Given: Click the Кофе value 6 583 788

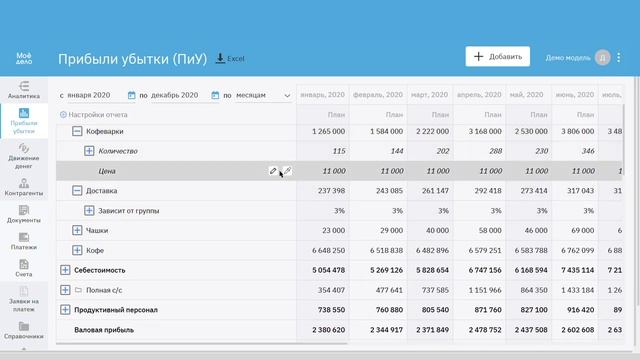Looking at the screenshot, I should 531,250.
